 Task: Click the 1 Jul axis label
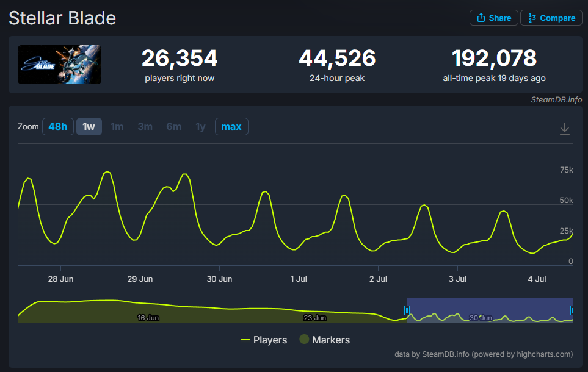299,279
